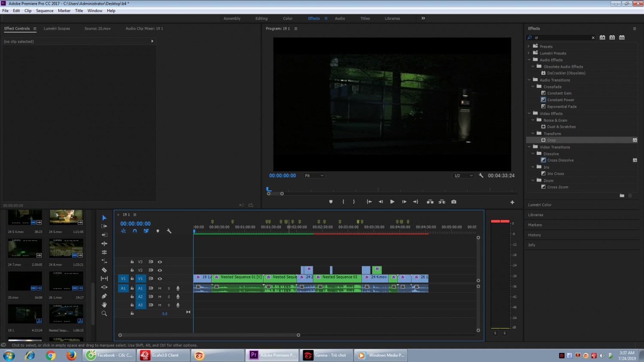Mute audio track A1
Viewport: 644px width, 362px height.
(160, 288)
